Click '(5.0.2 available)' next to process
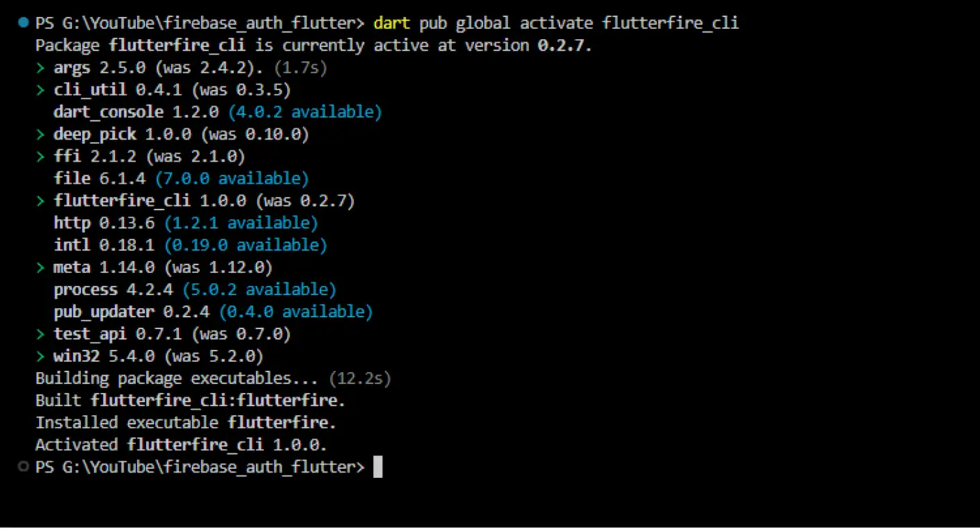This screenshot has height=531, width=980. pos(259,290)
